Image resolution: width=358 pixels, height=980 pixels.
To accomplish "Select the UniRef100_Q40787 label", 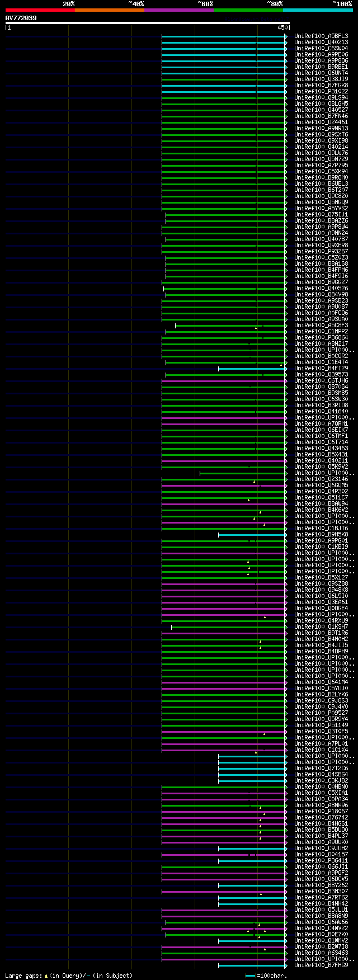I will tap(321, 239).
